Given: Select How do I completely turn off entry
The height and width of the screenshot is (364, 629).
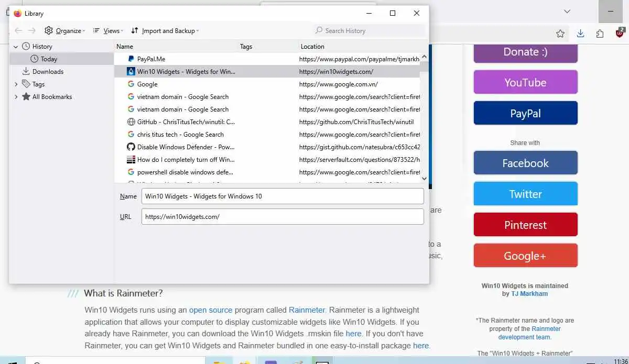Looking at the screenshot, I should click(267, 160).
